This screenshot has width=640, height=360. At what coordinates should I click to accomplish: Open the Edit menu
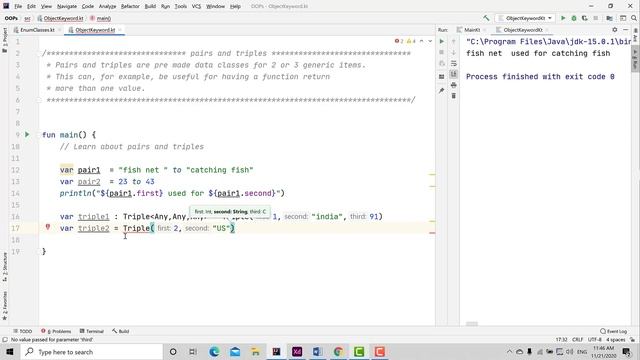coord(31,7)
